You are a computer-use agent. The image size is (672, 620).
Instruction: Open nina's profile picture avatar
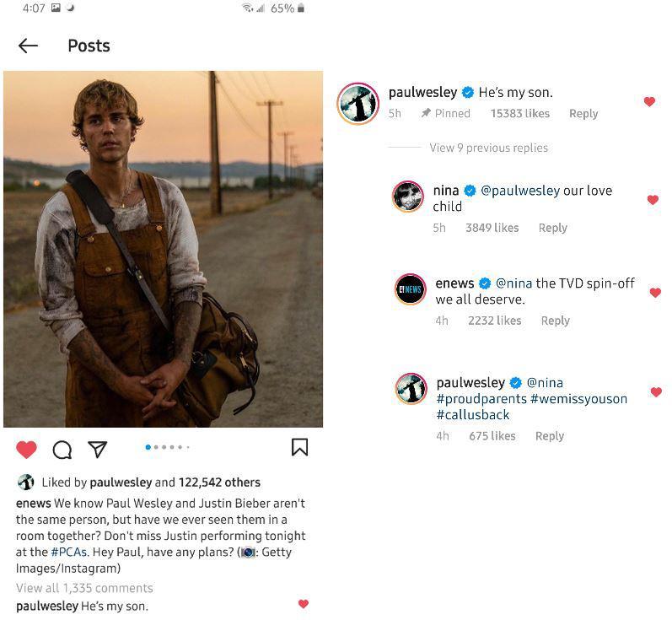pos(408,197)
